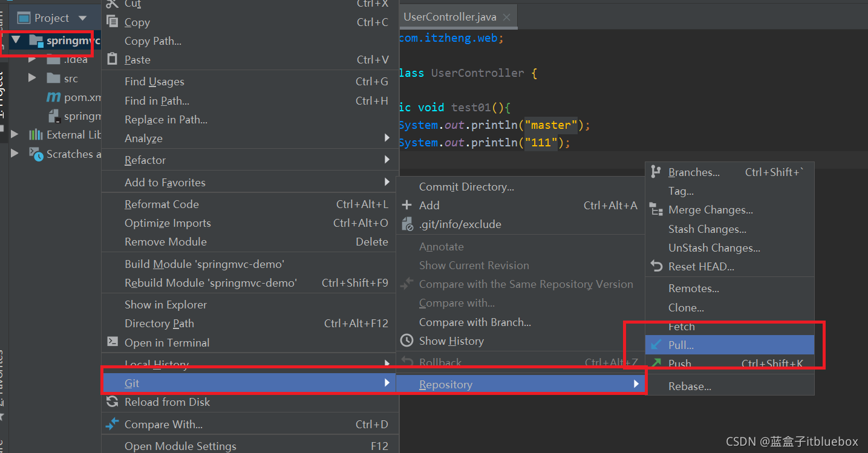Choose Optimize Imports
Viewport: 868px width, 453px height.
[250, 223]
